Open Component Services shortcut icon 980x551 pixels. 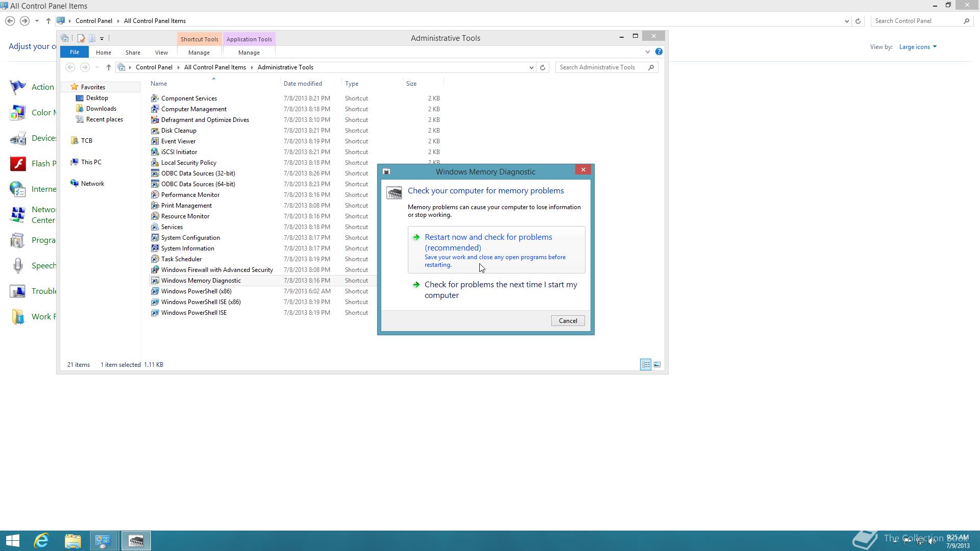point(155,98)
